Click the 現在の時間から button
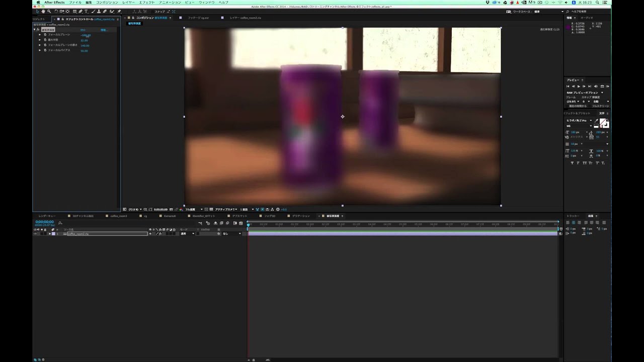644x362 pixels. [x=578, y=106]
